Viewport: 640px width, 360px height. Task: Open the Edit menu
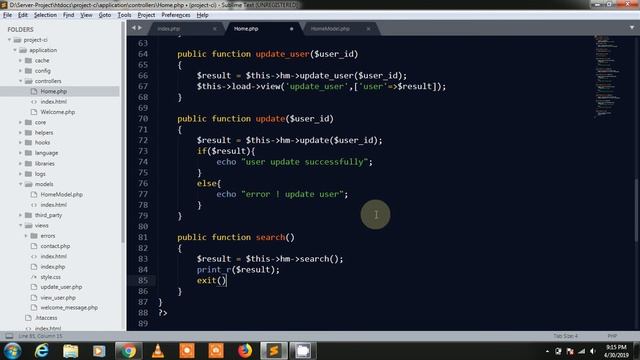(x=23, y=15)
